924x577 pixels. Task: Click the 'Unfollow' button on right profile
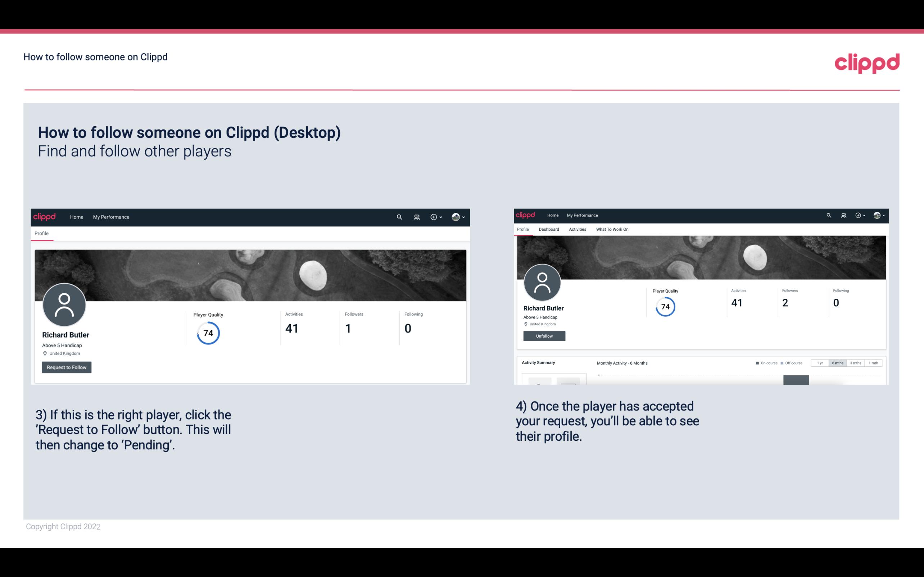pyautogui.click(x=544, y=336)
